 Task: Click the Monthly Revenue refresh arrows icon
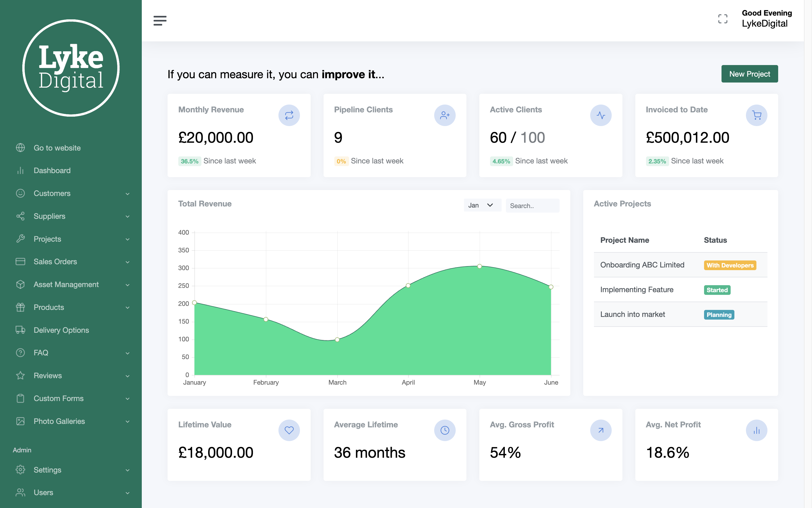point(289,115)
